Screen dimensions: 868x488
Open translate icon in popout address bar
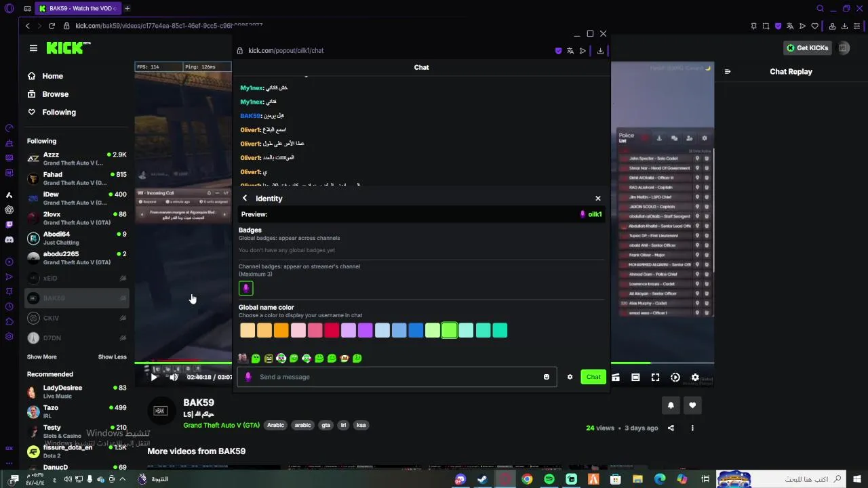[570, 51]
